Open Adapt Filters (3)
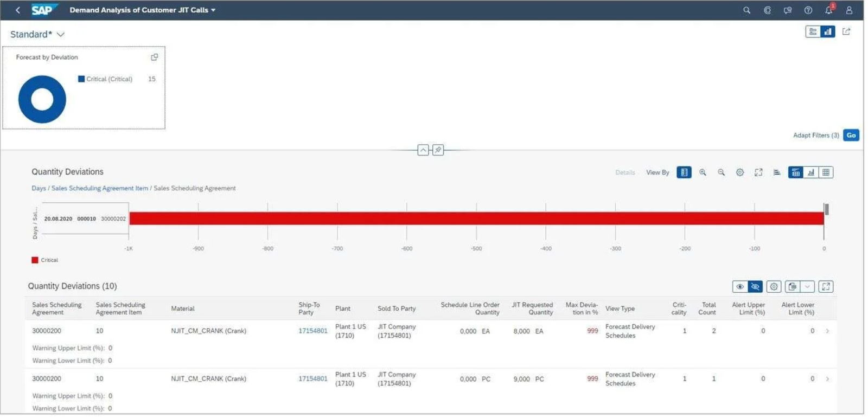The height and width of the screenshot is (418, 868). point(816,135)
